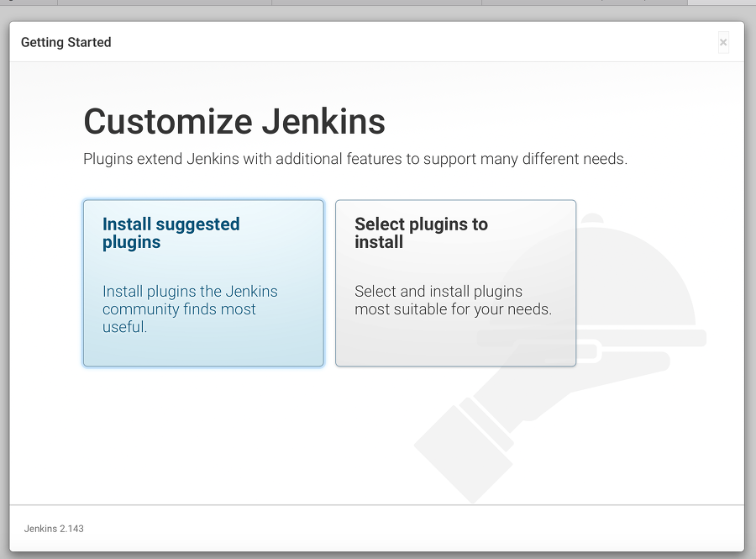Click the Jenkins 2.143 version text
Viewport: 756px width, 559px height.
(54, 529)
